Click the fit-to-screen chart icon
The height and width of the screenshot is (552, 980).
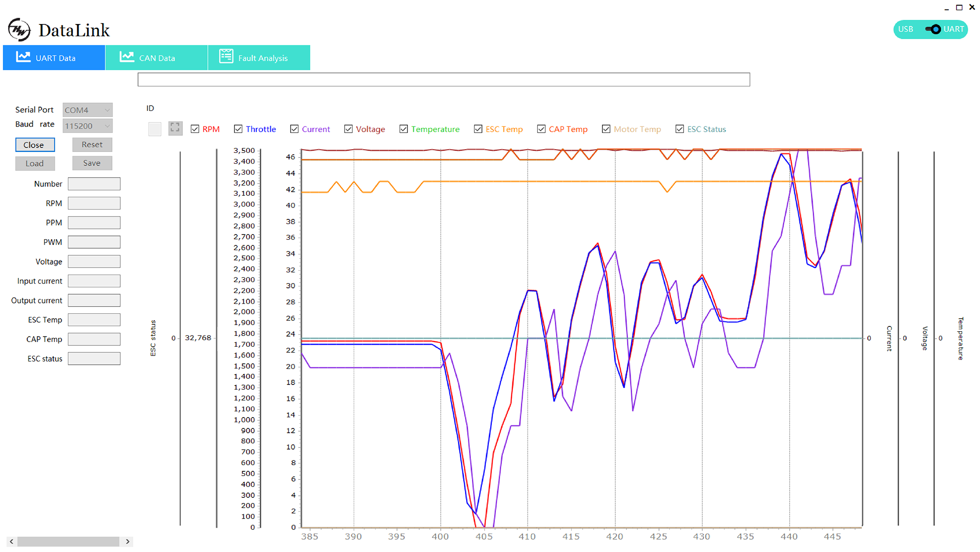pos(175,128)
